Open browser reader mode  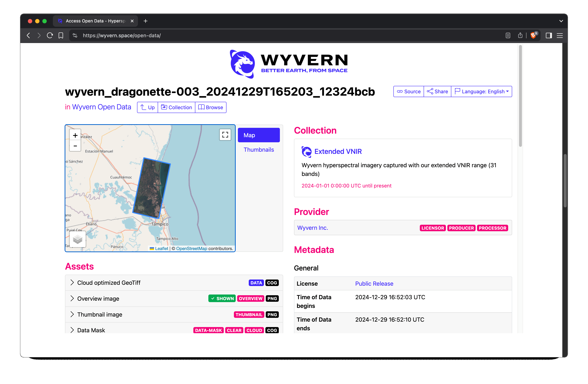click(x=508, y=36)
